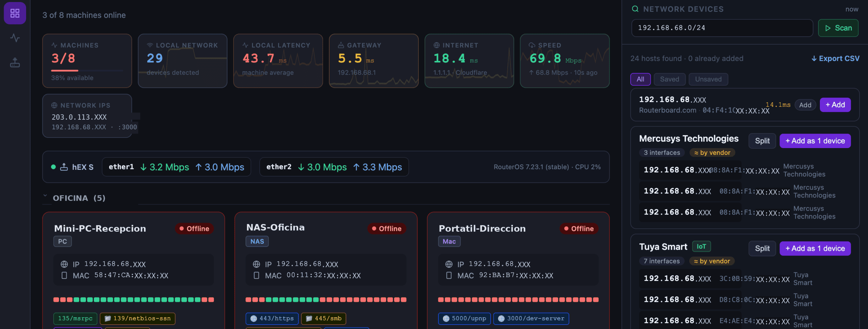Click '24 hosts found' summary text
Viewport: 868px width, 329px height.
[656, 59]
